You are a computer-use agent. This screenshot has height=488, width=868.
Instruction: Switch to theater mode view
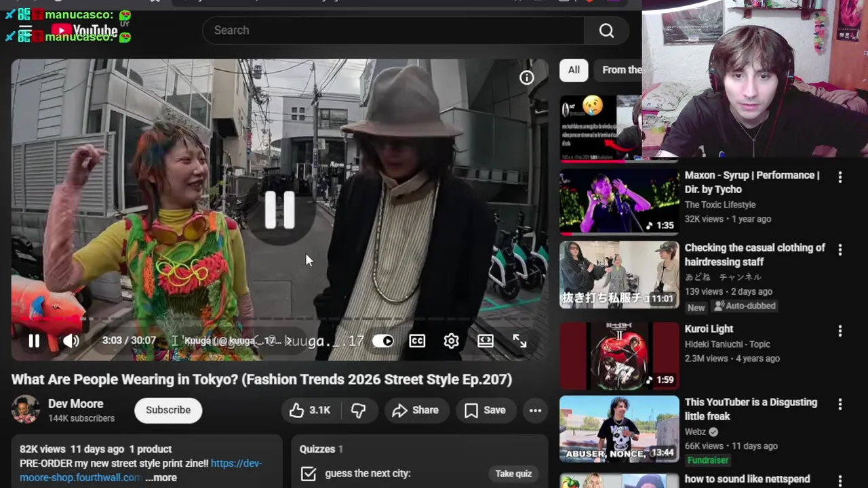pyautogui.click(x=486, y=341)
